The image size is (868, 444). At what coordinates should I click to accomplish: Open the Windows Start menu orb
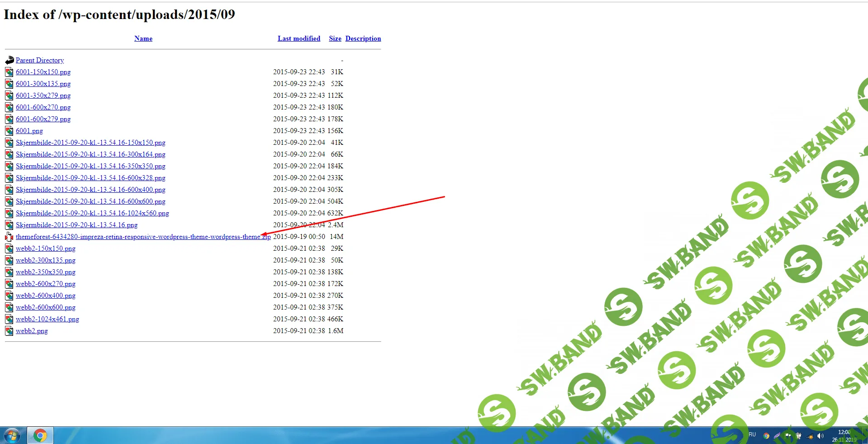click(12, 435)
